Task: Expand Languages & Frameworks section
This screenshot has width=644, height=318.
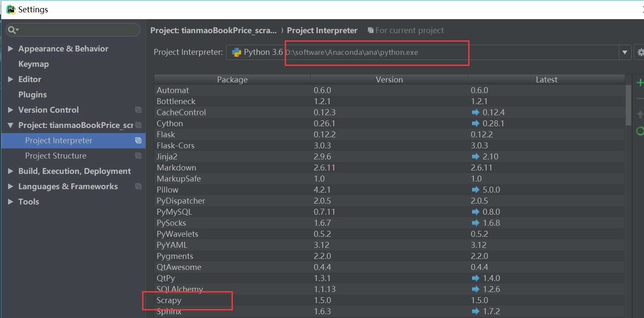Action: [x=11, y=186]
